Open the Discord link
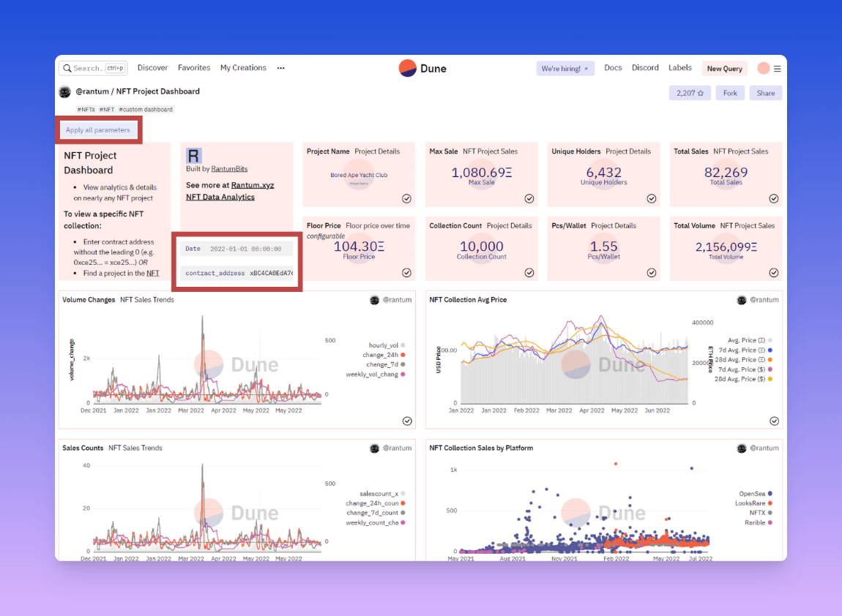The height and width of the screenshot is (616, 842). coord(645,67)
